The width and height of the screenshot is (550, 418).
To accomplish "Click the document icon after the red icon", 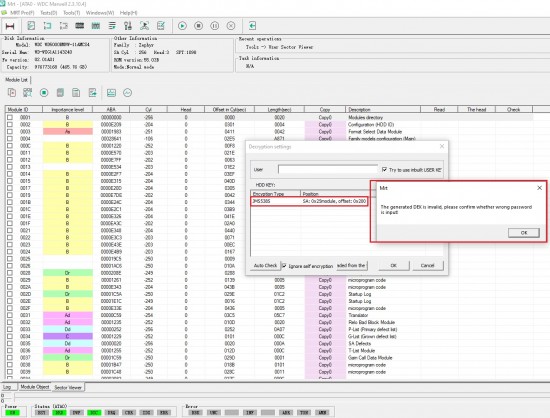I will point(31,26).
